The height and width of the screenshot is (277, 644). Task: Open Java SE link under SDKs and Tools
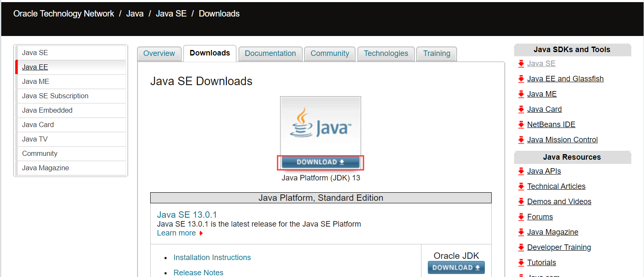(541, 64)
